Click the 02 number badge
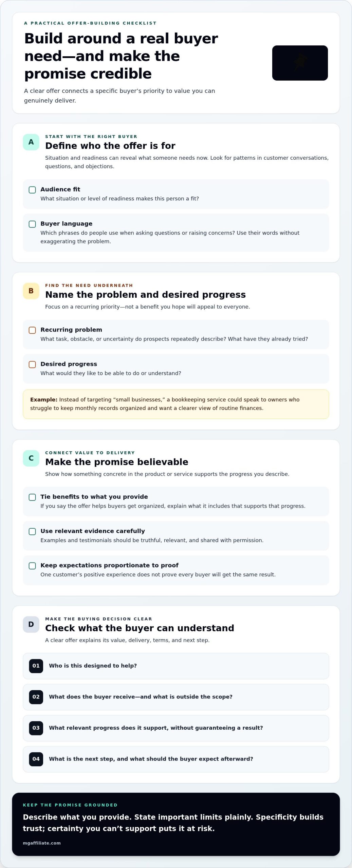This screenshot has width=352, height=868. [36, 697]
